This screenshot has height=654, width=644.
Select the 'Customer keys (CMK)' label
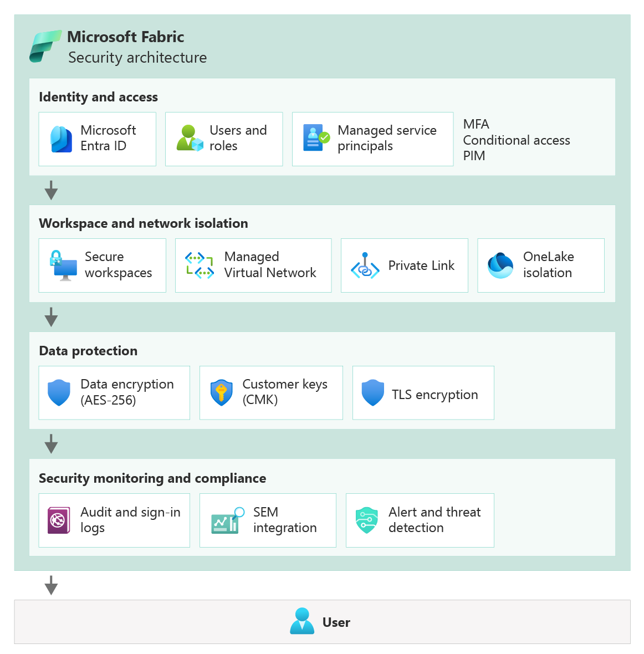(285, 392)
